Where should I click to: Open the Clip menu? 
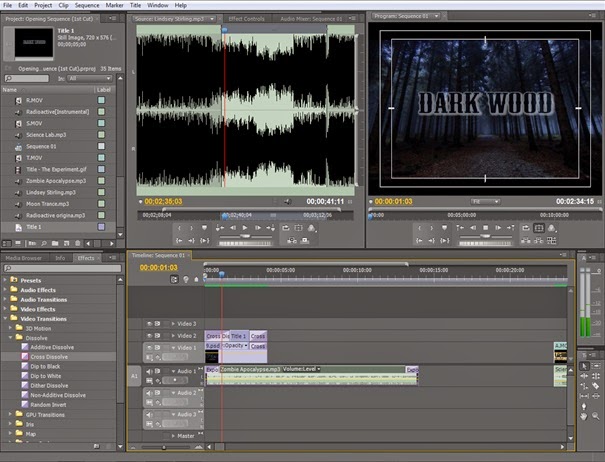tap(63, 5)
